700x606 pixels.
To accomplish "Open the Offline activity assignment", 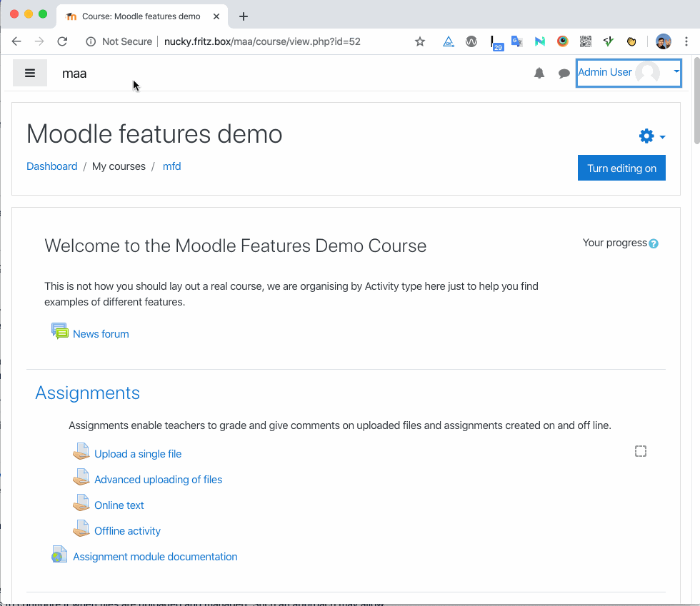I will [127, 531].
